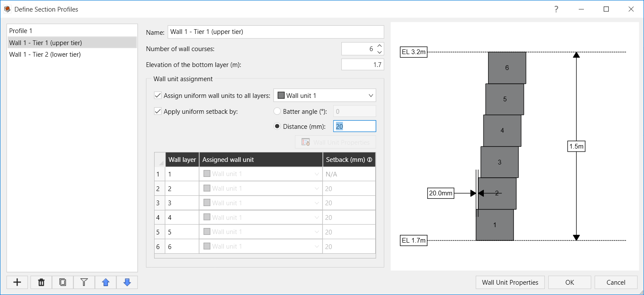Click wall layer cell 1 in the table
644x295 pixels.
[182, 174]
